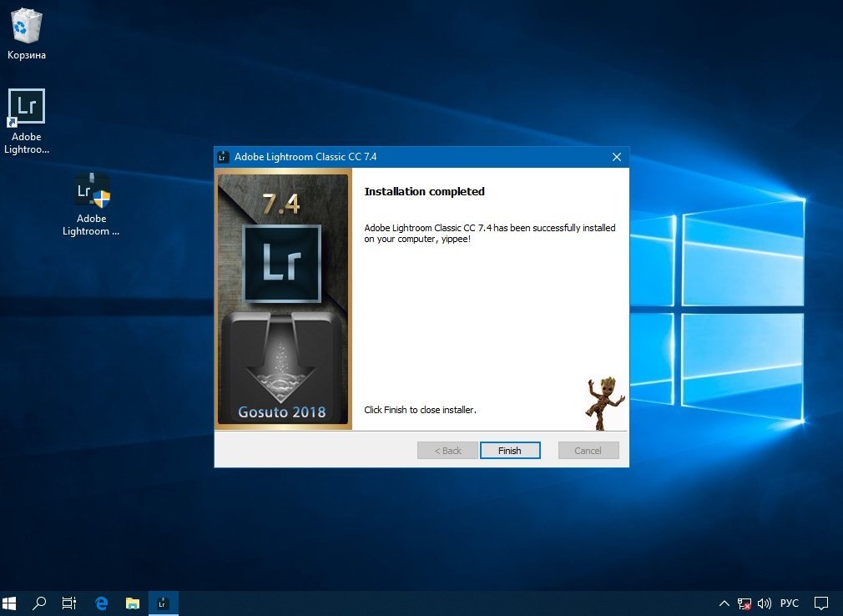Show hidden system tray icons
Image resolution: width=843 pixels, height=616 pixels.
[724, 603]
